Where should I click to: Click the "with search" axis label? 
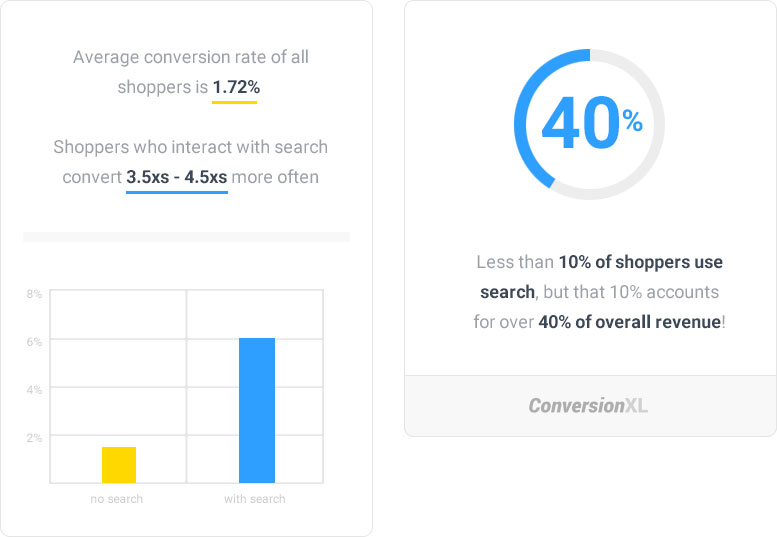tap(255, 499)
